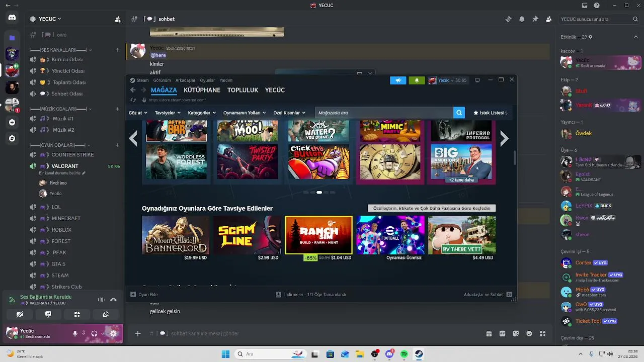Open Steam announcements megaphone button
The image size is (644, 362).
[x=398, y=80]
